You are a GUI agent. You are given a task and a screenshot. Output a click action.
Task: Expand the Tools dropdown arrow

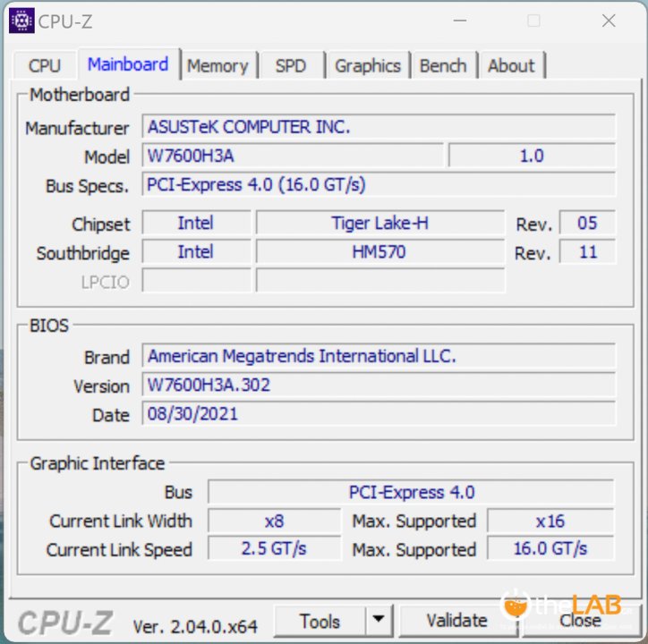379,619
